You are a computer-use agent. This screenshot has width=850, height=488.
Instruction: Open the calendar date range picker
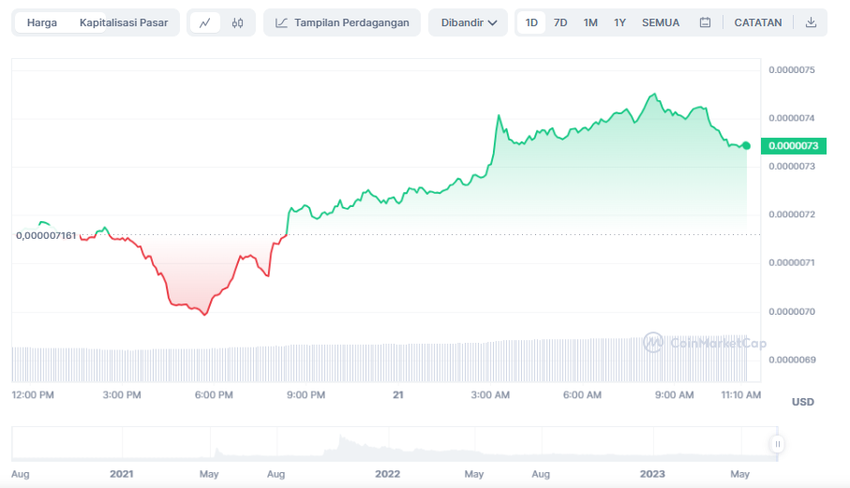click(705, 23)
